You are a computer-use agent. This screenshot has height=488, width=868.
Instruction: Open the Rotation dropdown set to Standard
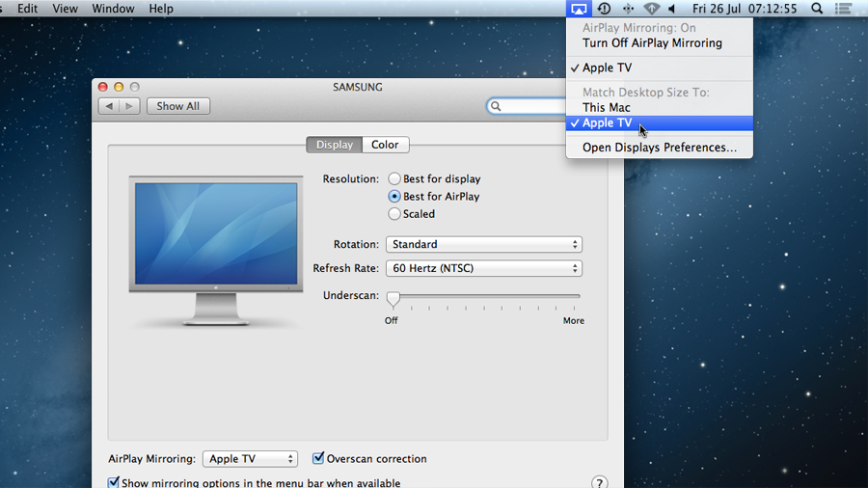(484, 244)
